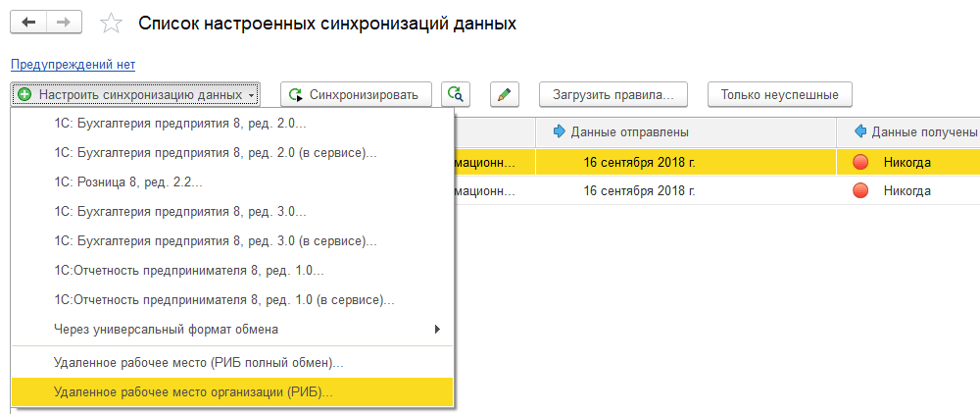The height and width of the screenshot is (414, 980).
Task: Open the 'Предупреждений нет' link
Action: pos(73,65)
